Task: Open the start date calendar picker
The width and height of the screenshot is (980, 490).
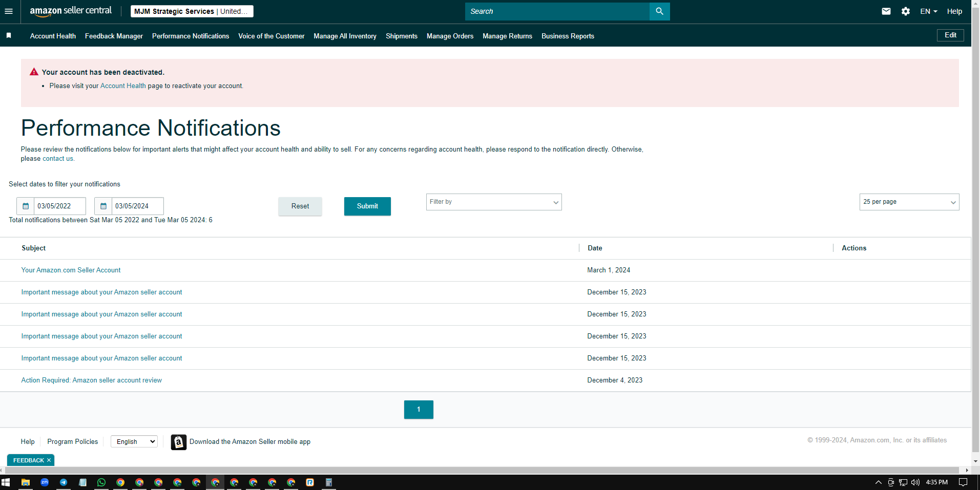Action: (x=26, y=206)
